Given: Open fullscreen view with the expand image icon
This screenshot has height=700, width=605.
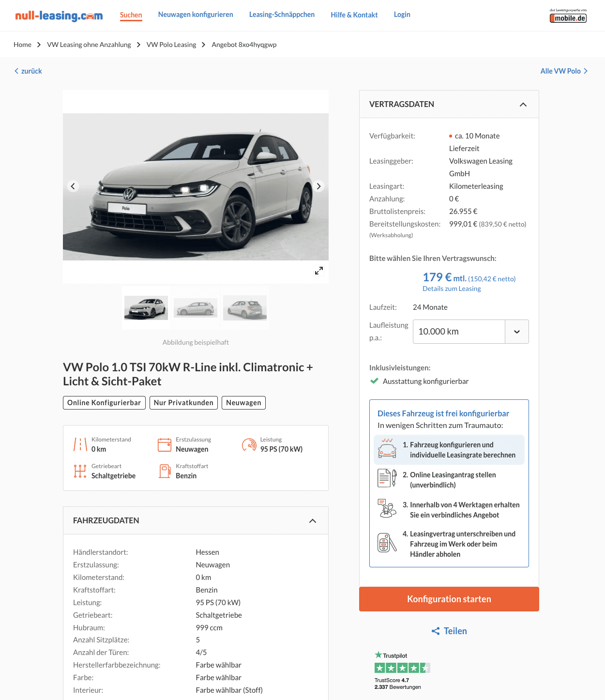Looking at the screenshot, I should coord(319,271).
